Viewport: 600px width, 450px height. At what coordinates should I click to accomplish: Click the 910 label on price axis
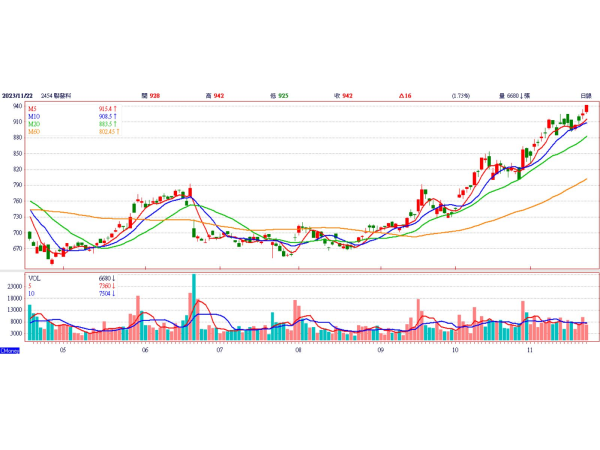point(17,121)
